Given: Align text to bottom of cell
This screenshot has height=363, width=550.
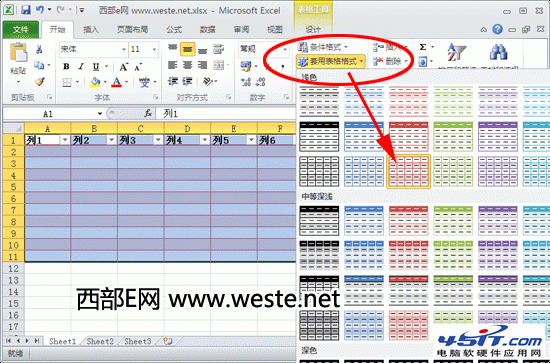Looking at the screenshot, I should coord(202,50).
